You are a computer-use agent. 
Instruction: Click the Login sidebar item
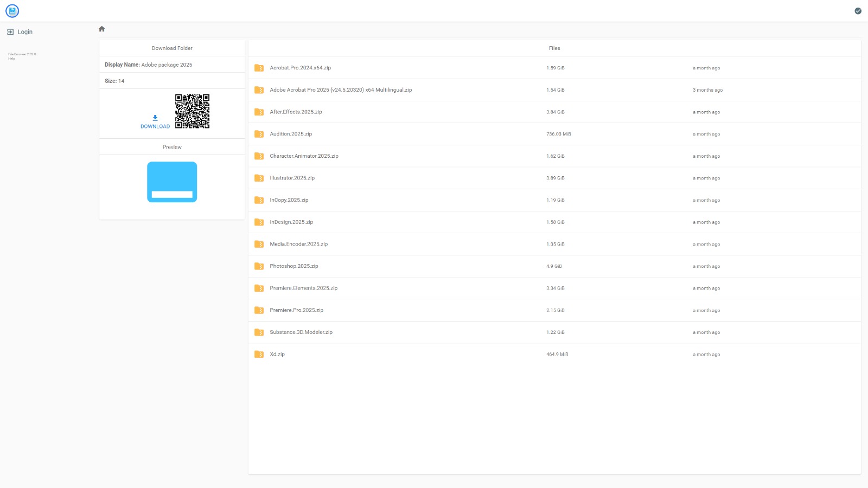[x=20, y=32]
